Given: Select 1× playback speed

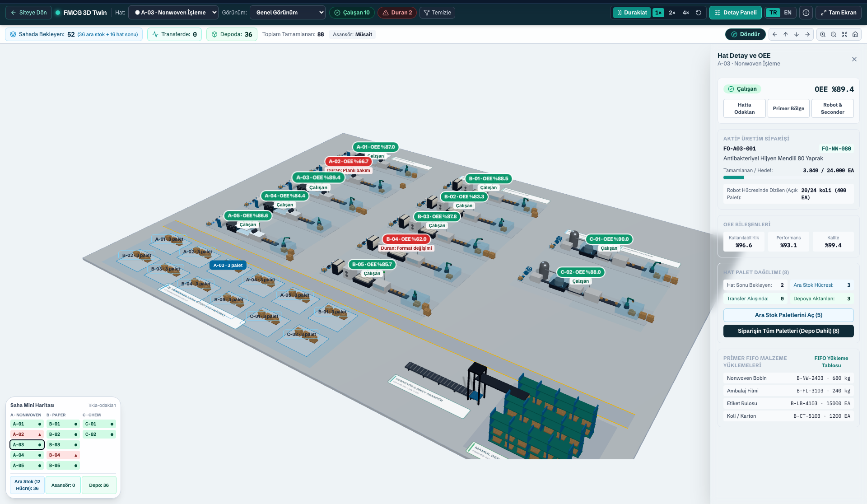Looking at the screenshot, I should pyautogui.click(x=658, y=13).
